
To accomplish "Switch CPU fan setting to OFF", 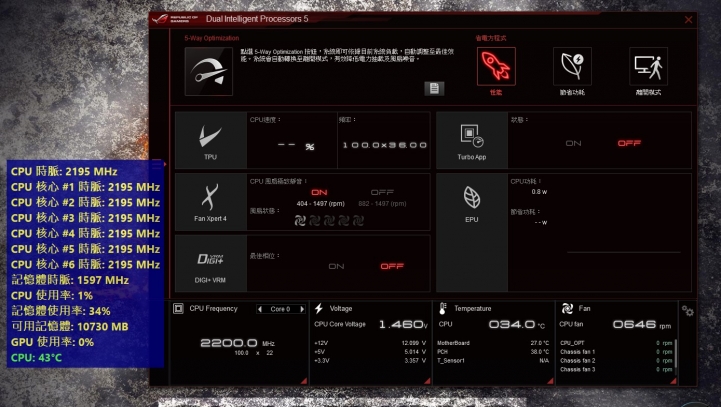I will tap(382, 192).
